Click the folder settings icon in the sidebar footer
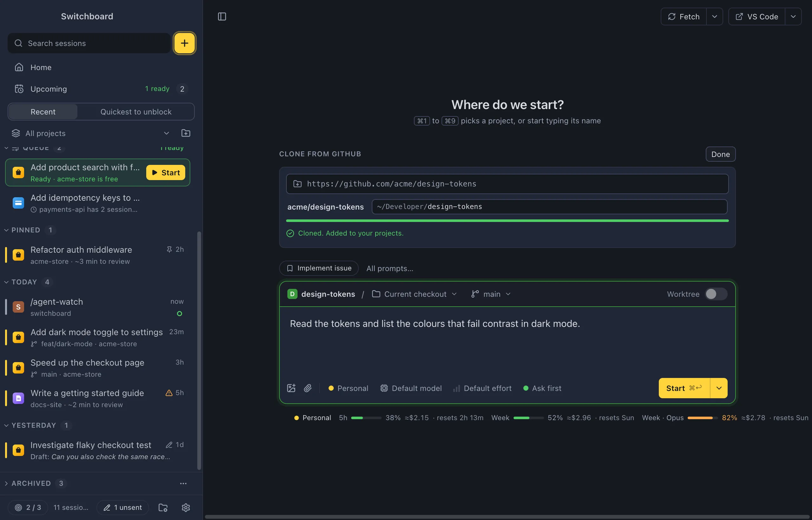This screenshot has width=812, height=520. (163, 508)
